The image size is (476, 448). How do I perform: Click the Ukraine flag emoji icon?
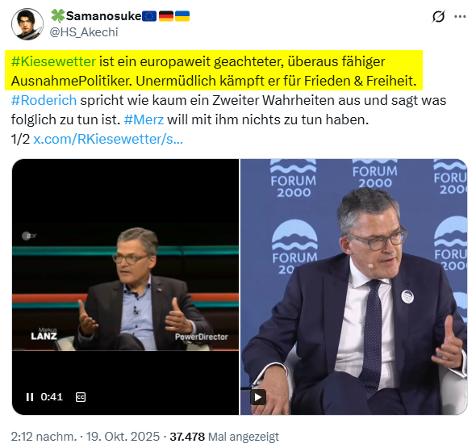182,16
